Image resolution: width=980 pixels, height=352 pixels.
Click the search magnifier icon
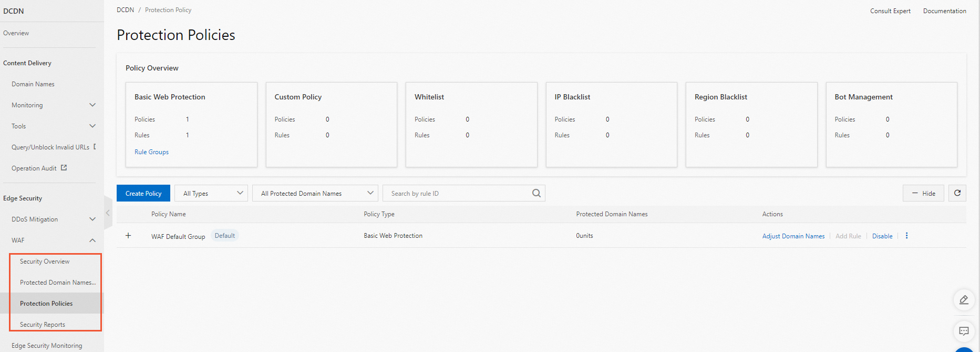coord(536,193)
